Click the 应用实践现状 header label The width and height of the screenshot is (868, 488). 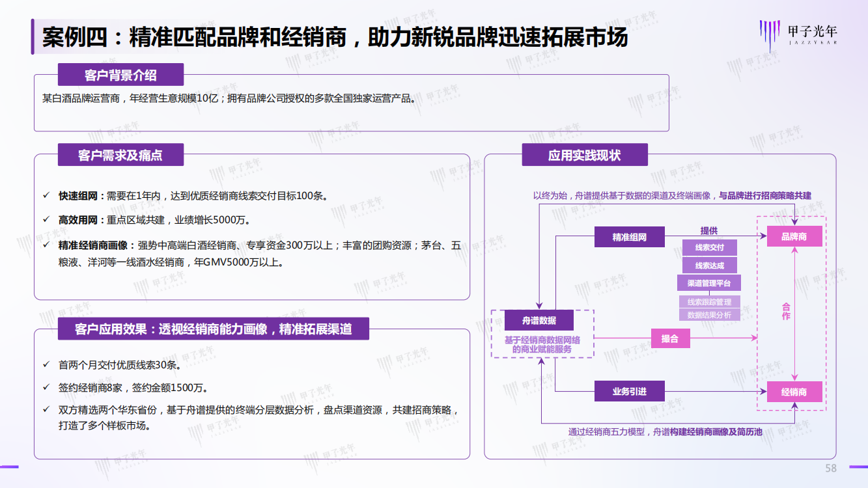(585, 155)
